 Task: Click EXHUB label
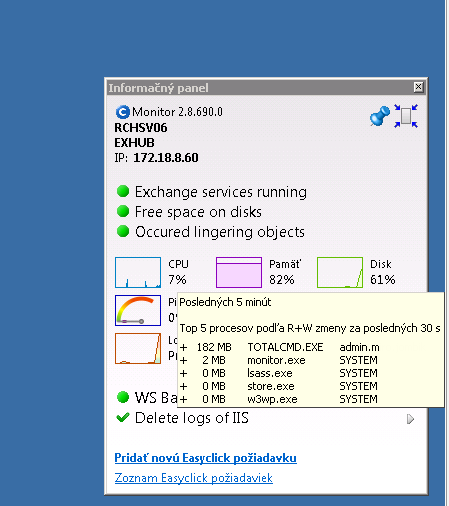click(134, 143)
